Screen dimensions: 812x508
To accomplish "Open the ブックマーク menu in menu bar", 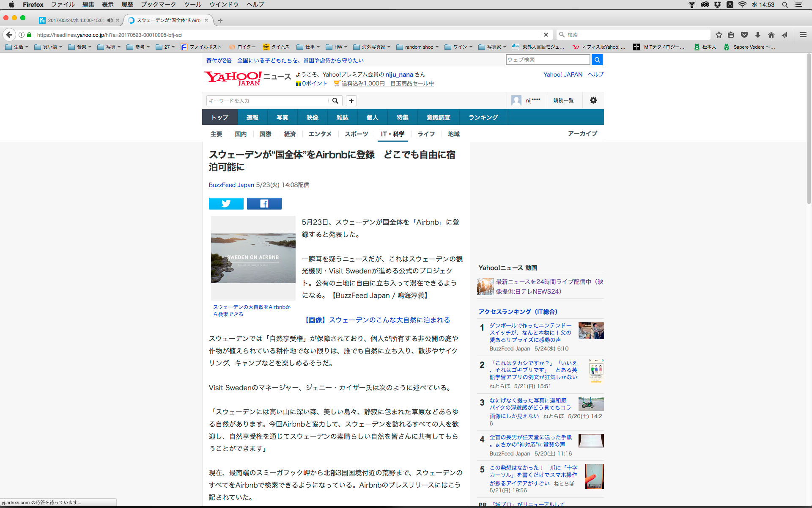I will click(x=158, y=5).
